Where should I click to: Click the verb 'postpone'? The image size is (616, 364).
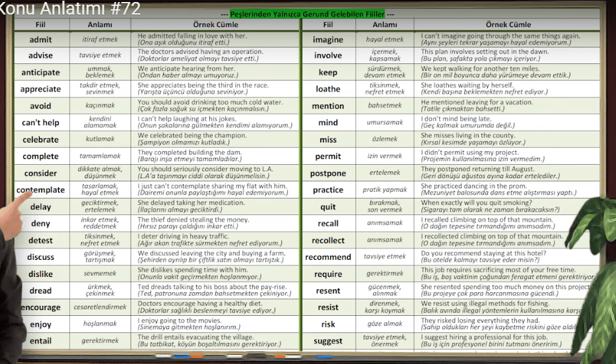click(x=328, y=173)
